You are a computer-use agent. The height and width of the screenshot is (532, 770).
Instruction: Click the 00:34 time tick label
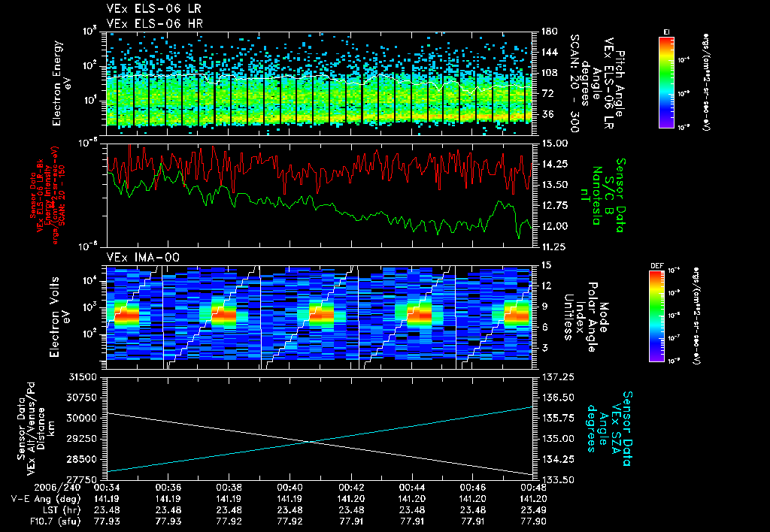(x=107, y=488)
